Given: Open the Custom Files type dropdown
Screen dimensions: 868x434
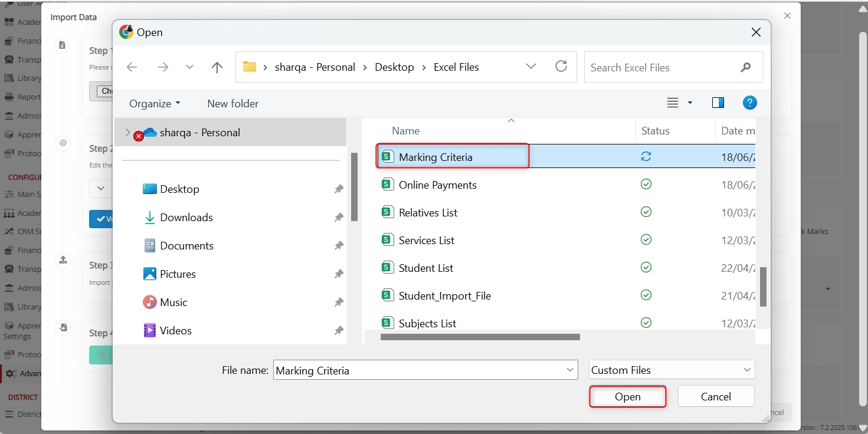Looking at the screenshot, I should (672, 370).
